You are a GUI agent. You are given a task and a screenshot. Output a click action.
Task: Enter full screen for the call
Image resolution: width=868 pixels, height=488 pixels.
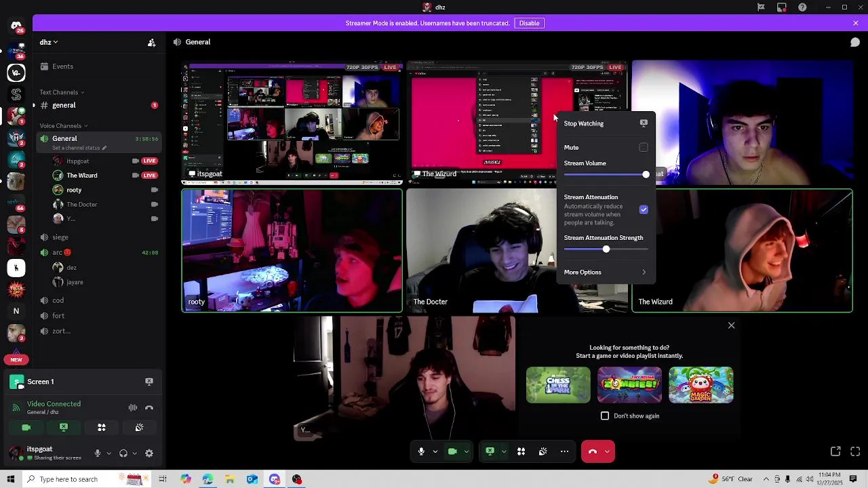855,451
